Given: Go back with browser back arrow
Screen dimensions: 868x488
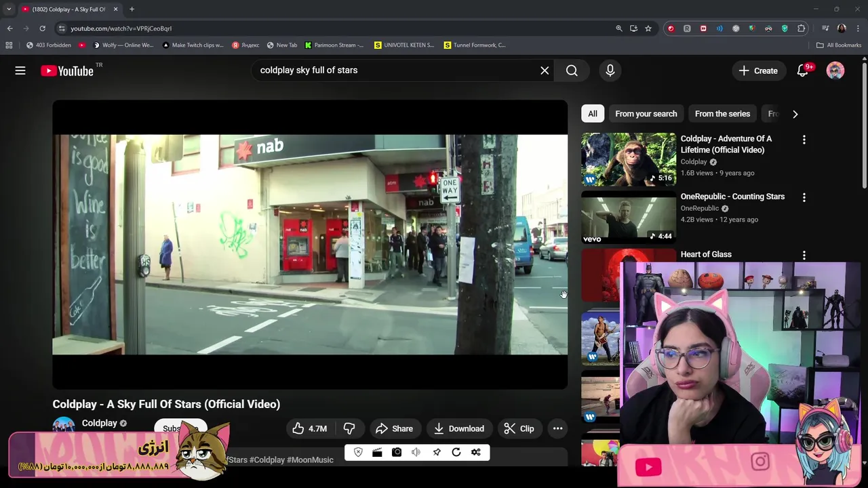Looking at the screenshot, I should click(x=9, y=28).
